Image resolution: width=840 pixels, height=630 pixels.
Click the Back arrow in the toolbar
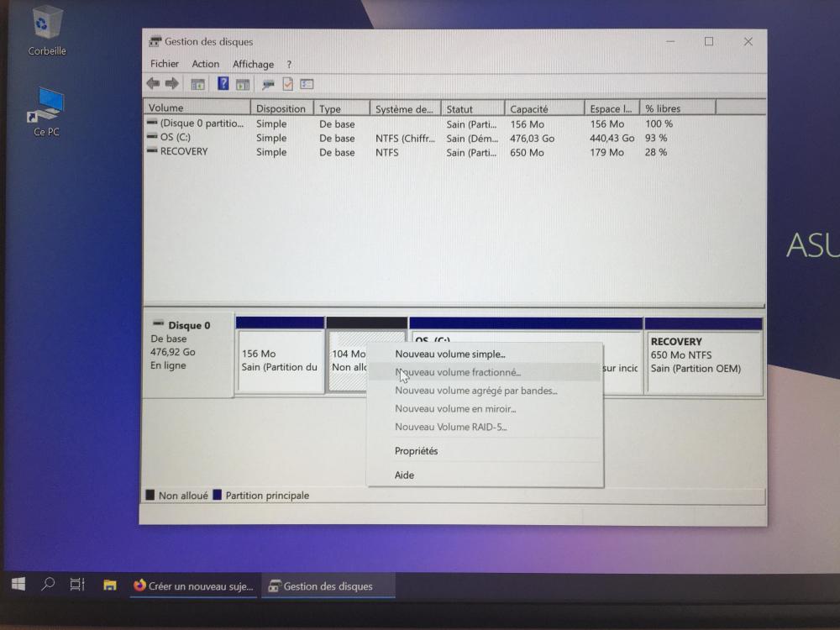[153, 84]
